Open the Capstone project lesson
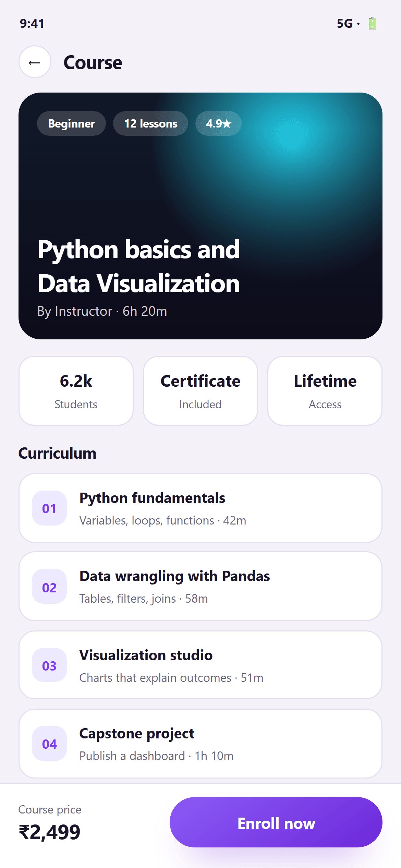The width and height of the screenshot is (401, 868). coord(200,744)
